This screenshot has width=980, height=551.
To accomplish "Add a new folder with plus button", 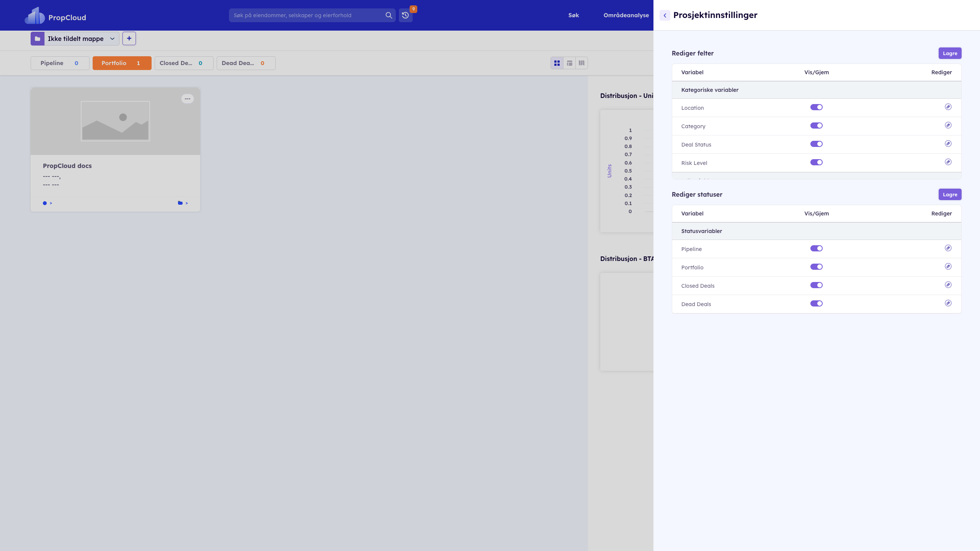I will point(129,39).
